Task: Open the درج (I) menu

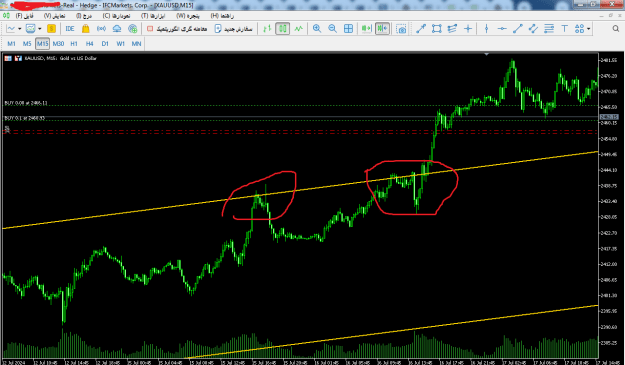Action: (x=84, y=16)
